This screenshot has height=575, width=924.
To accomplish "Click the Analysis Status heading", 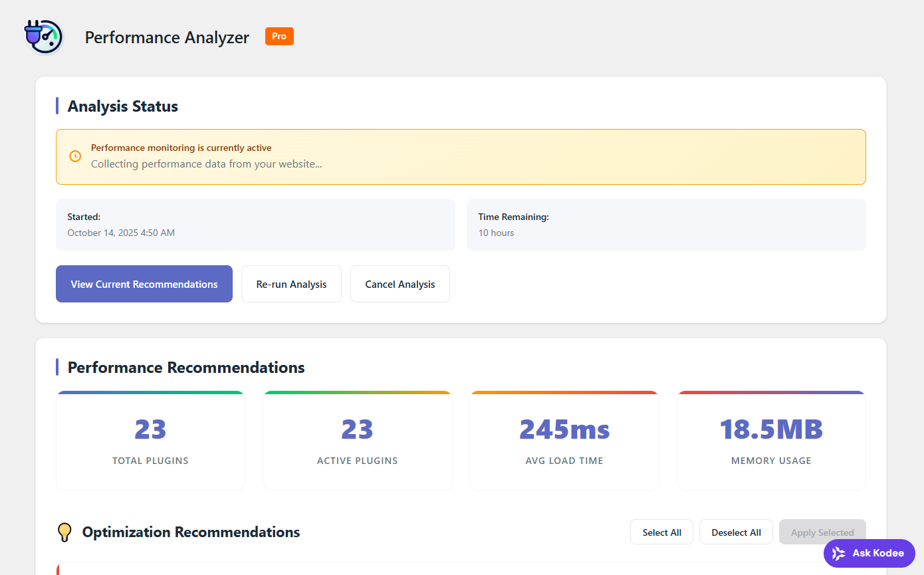I will (x=123, y=106).
